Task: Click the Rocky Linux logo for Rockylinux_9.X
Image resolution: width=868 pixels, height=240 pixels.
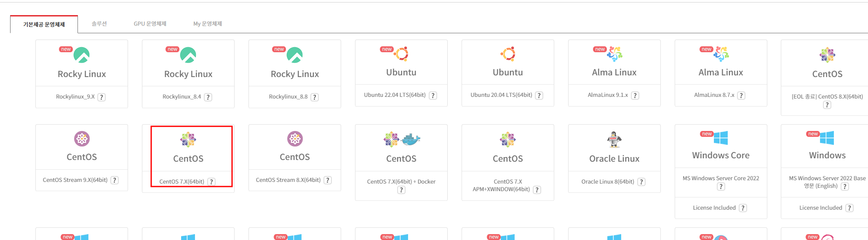Action: pyautogui.click(x=82, y=55)
